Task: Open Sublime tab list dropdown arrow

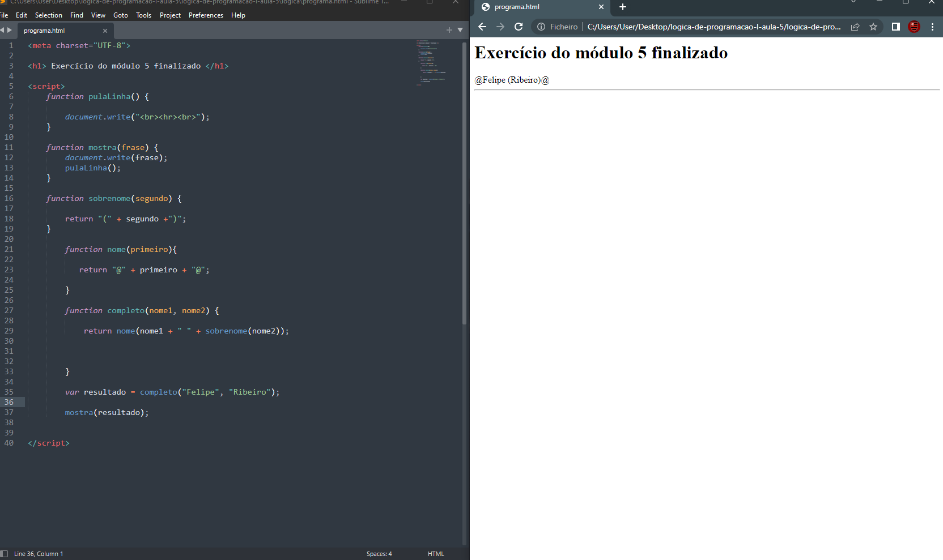Action: tap(460, 30)
